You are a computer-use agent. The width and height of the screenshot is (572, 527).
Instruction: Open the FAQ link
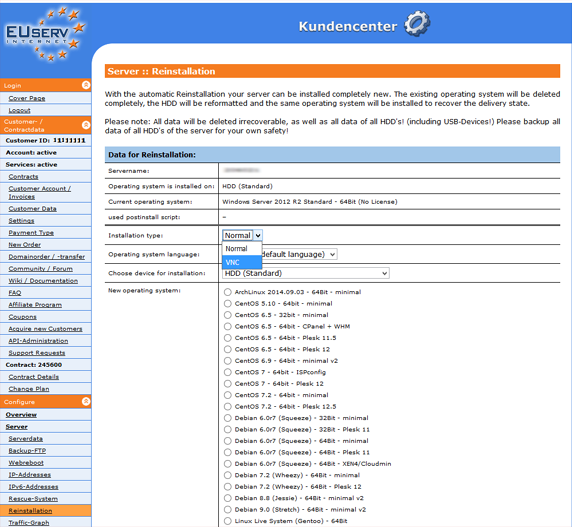tap(15, 293)
